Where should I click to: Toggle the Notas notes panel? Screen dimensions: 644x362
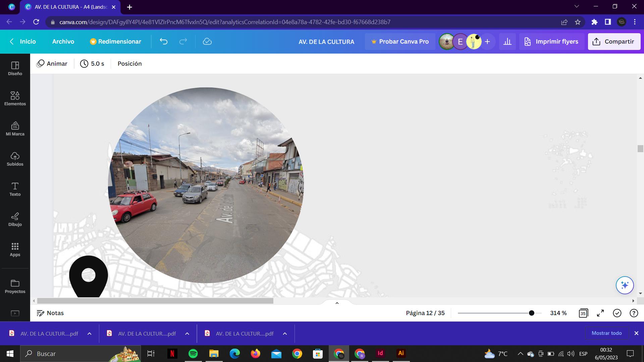(50, 313)
